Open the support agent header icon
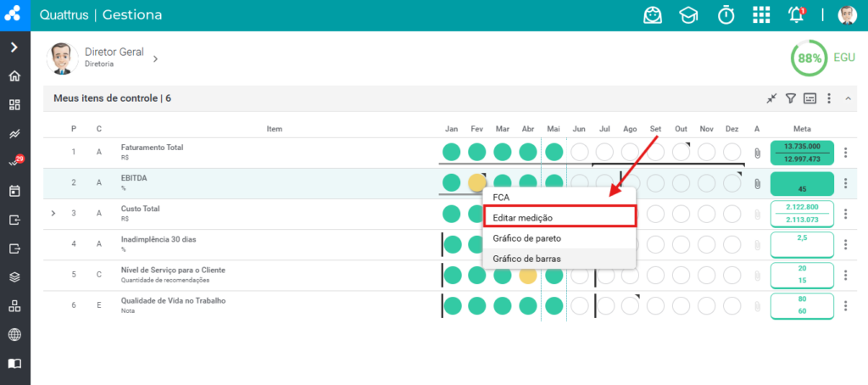 [x=653, y=15]
